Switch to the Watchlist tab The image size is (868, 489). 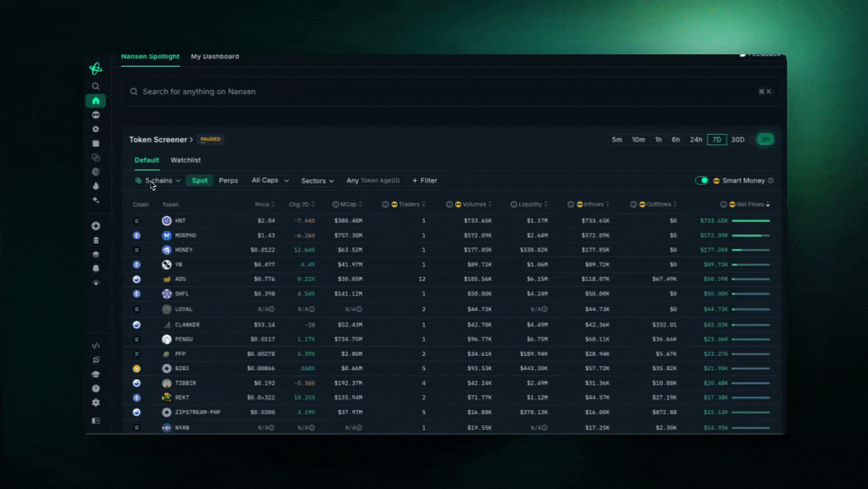(x=185, y=160)
